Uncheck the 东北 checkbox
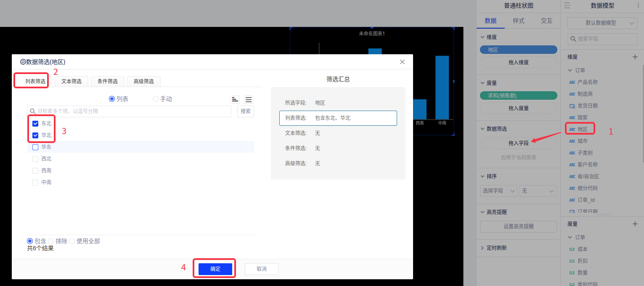This screenshot has height=286, width=644. click(35, 124)
